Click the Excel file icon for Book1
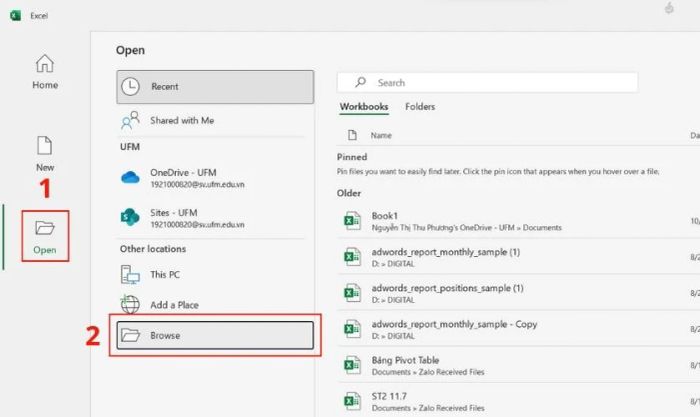Viewport: 700px width, 417px height. point(352,221)
